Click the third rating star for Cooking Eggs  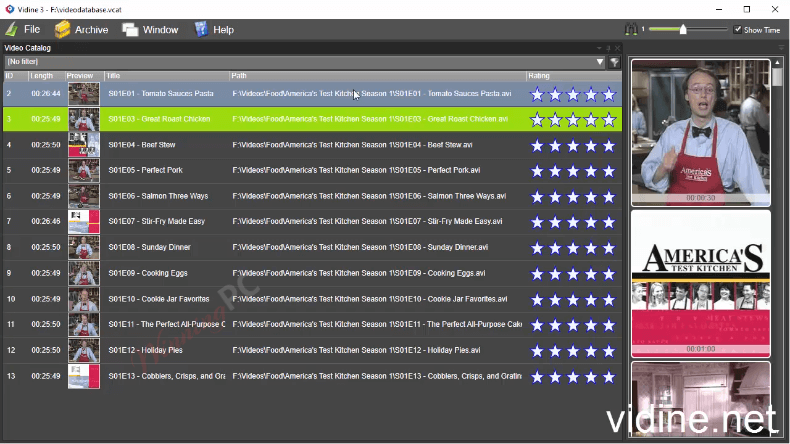click(x=573, y=274)
